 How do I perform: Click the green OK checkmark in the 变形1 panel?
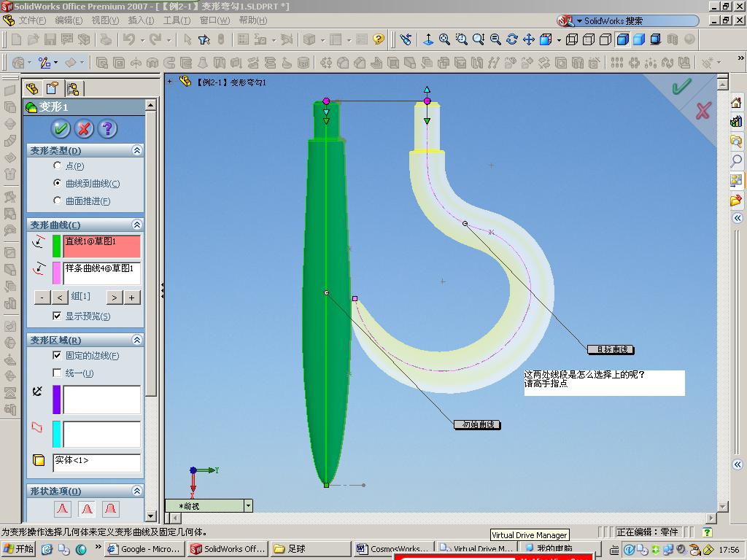61,128
